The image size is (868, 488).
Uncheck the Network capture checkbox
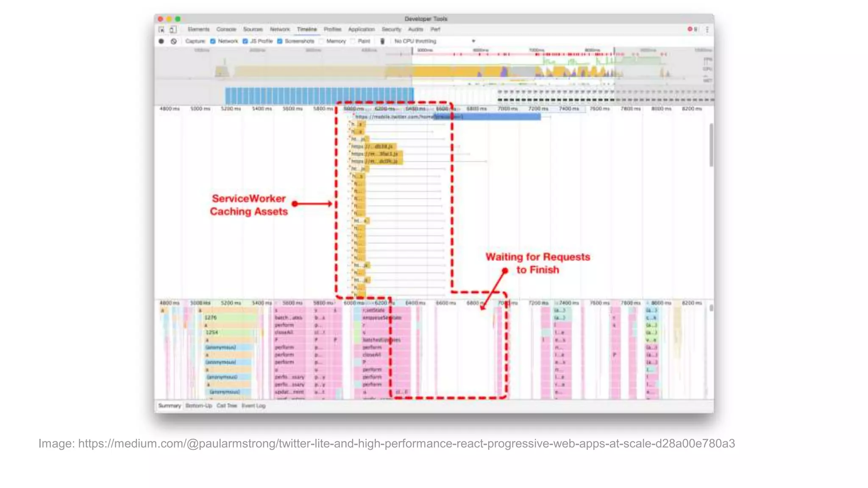(x=213, y=42)
